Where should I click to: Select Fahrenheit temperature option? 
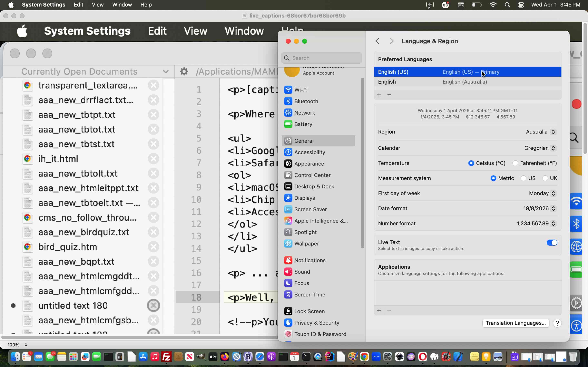tap(515, 163)
